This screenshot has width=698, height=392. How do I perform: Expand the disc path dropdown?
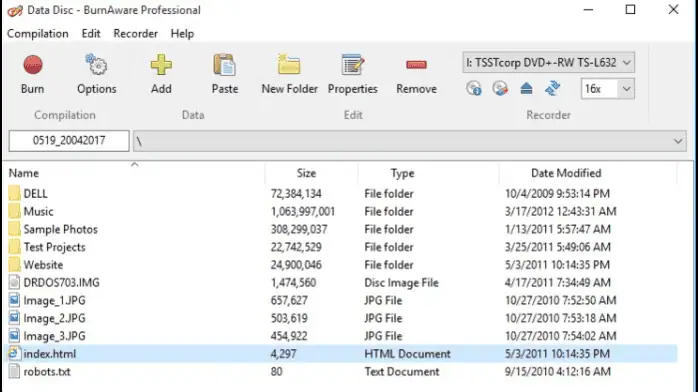(x=678, y=141)
